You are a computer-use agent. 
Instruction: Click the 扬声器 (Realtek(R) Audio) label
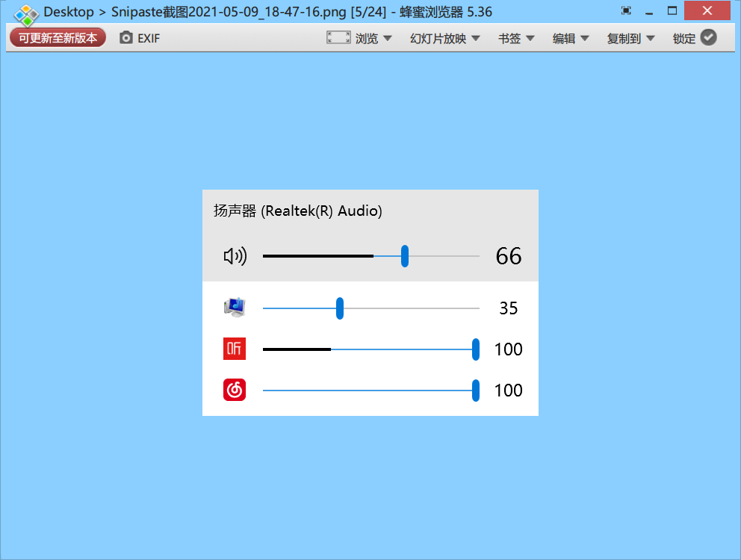pyautogui.click(x=298, y=211)
